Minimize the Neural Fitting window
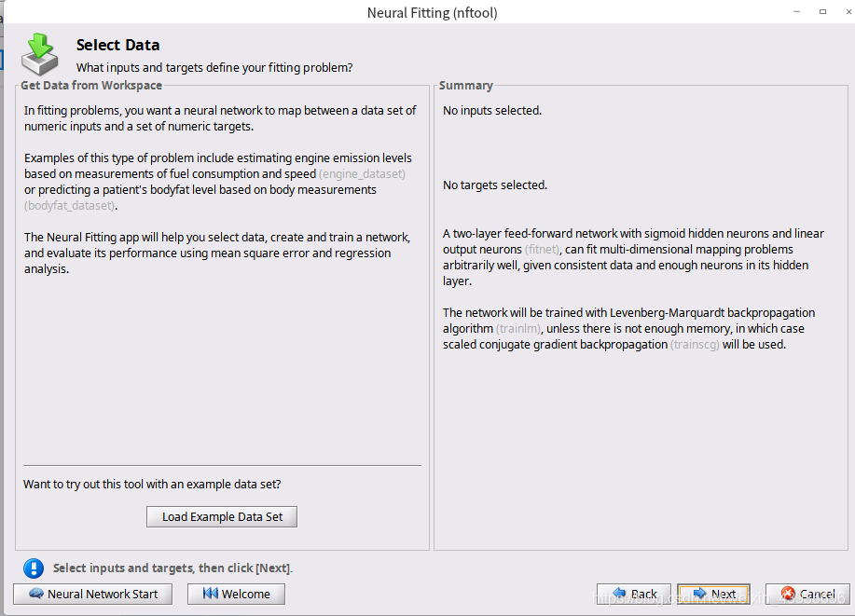This screenshot has height=616, width=855. pyautogui.click(x=796, y=11)
